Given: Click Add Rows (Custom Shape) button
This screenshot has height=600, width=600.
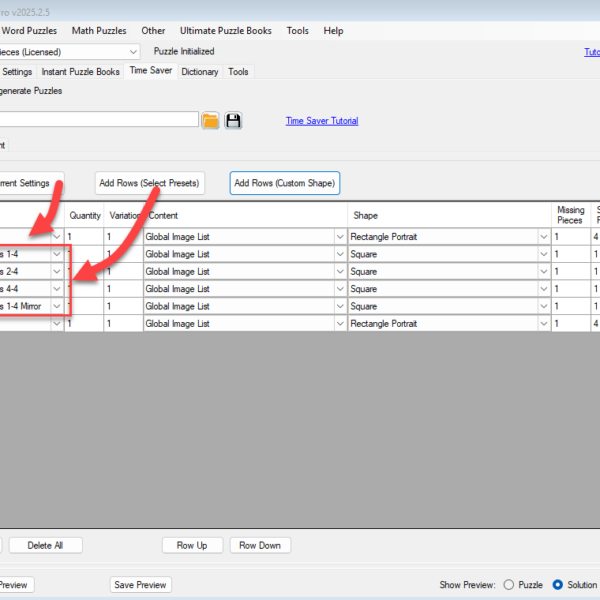Looking at the screenshot, I should (285, 183).
